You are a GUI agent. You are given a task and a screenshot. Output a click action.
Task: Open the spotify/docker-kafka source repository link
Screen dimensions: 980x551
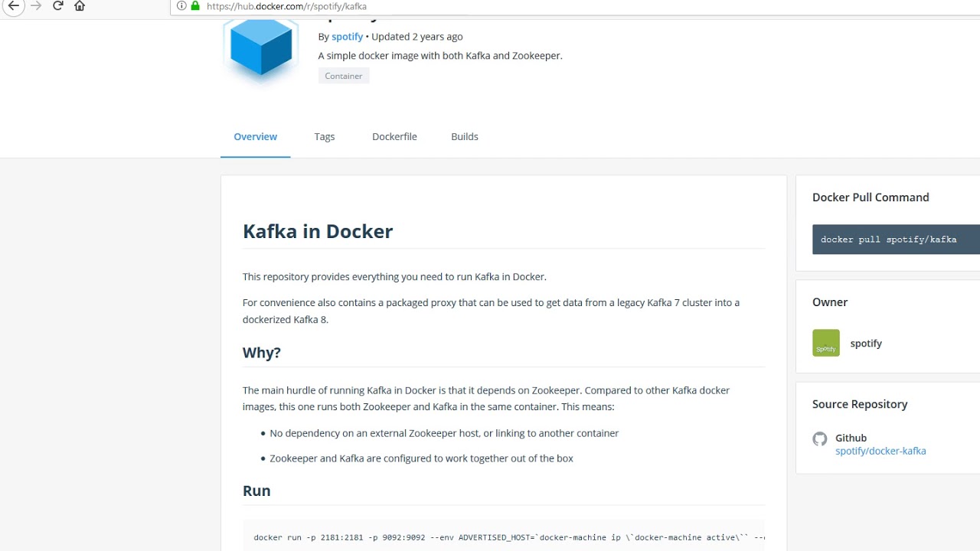[x=880, y=451]
